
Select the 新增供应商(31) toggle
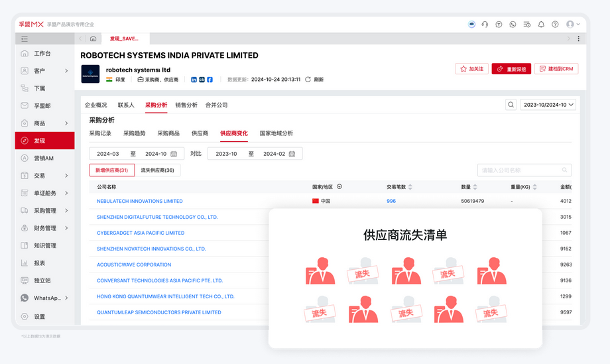click(111, 170)
